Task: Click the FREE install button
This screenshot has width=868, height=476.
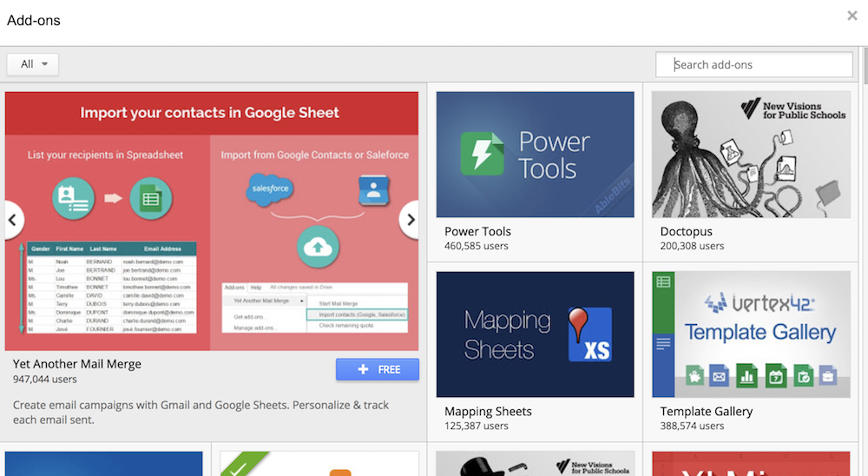Action: tap(378, 369)
